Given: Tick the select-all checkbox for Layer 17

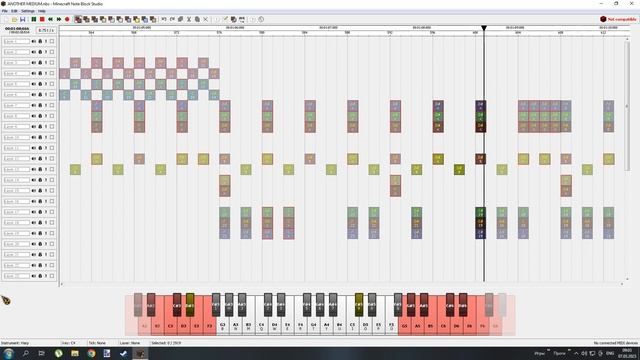Looking at the screenshot, I should point(52,212).
